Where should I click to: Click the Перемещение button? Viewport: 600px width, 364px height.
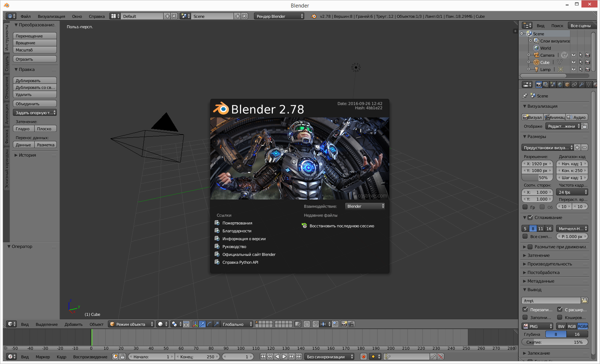35,36
